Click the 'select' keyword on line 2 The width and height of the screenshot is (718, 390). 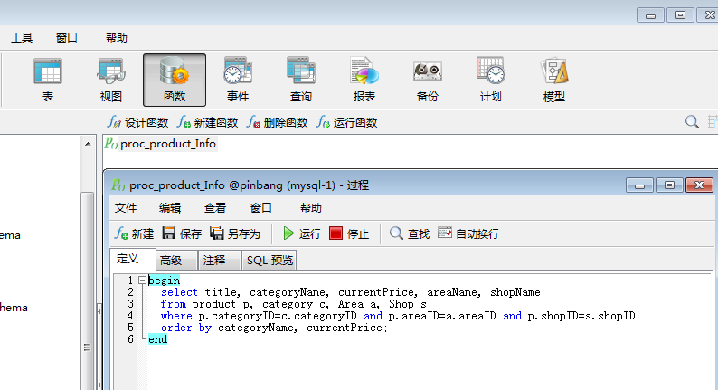pos(179,292)
